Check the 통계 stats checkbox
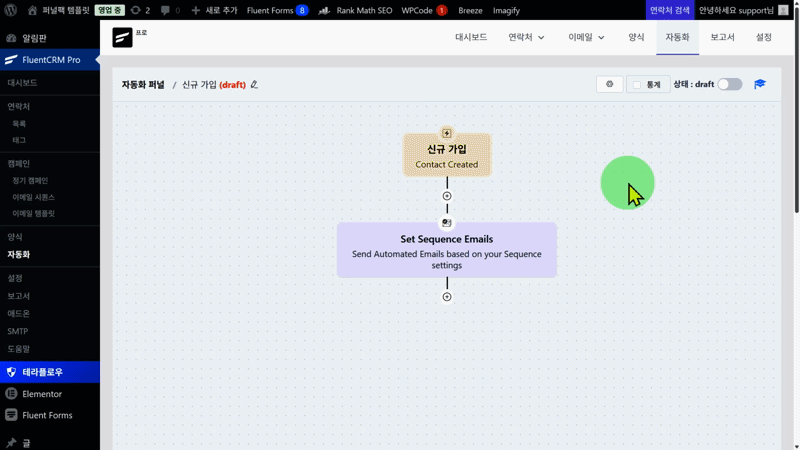This screenshot has width=800, height=450. coord(636,85)
